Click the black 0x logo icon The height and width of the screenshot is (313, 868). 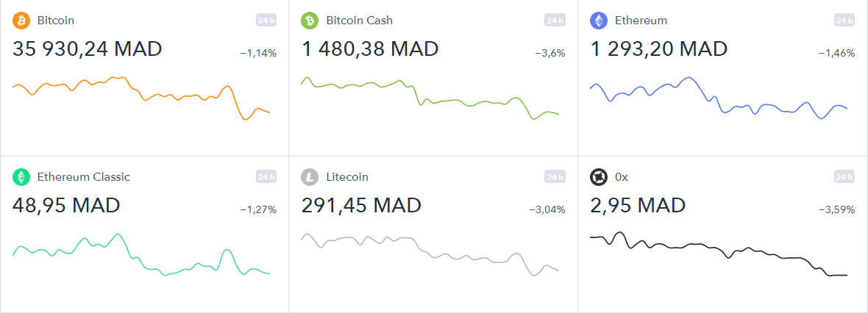[x=599, y=177]
